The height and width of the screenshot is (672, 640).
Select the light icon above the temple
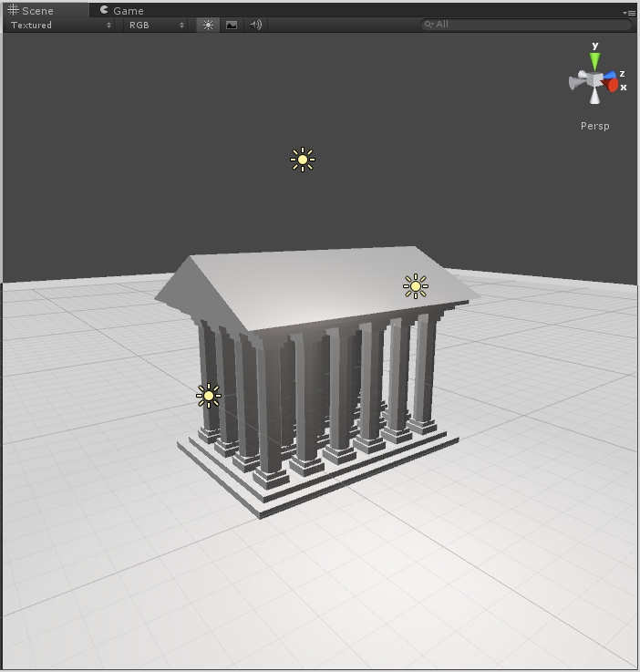[303, 160]
